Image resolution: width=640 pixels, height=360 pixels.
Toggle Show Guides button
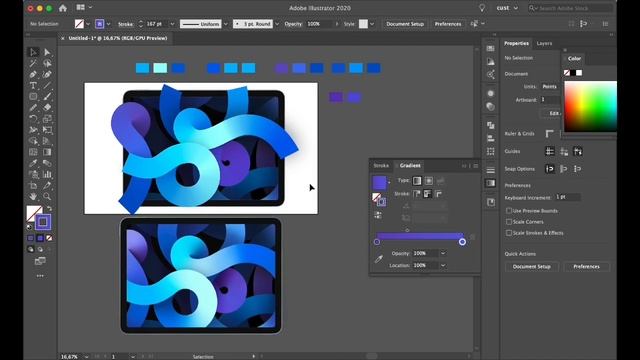550,151
